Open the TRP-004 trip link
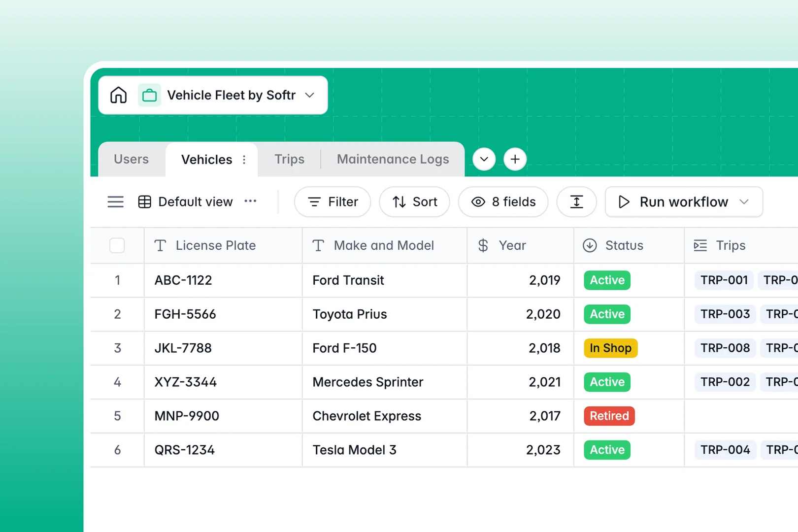798x532 pixels. (x=725, y=450)
